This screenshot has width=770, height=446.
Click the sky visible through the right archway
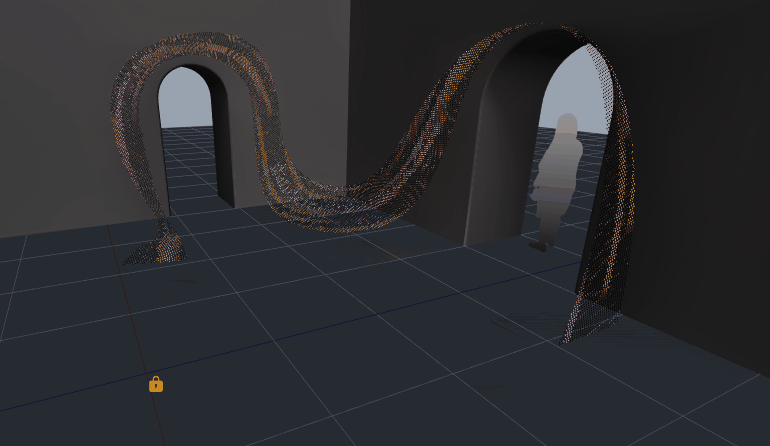[580, 90]
